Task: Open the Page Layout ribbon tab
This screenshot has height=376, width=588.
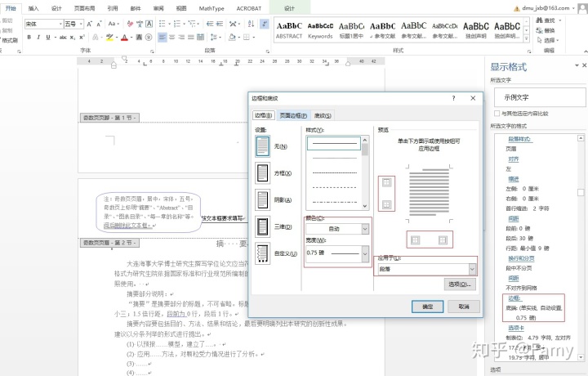Action: click(84, 8)
